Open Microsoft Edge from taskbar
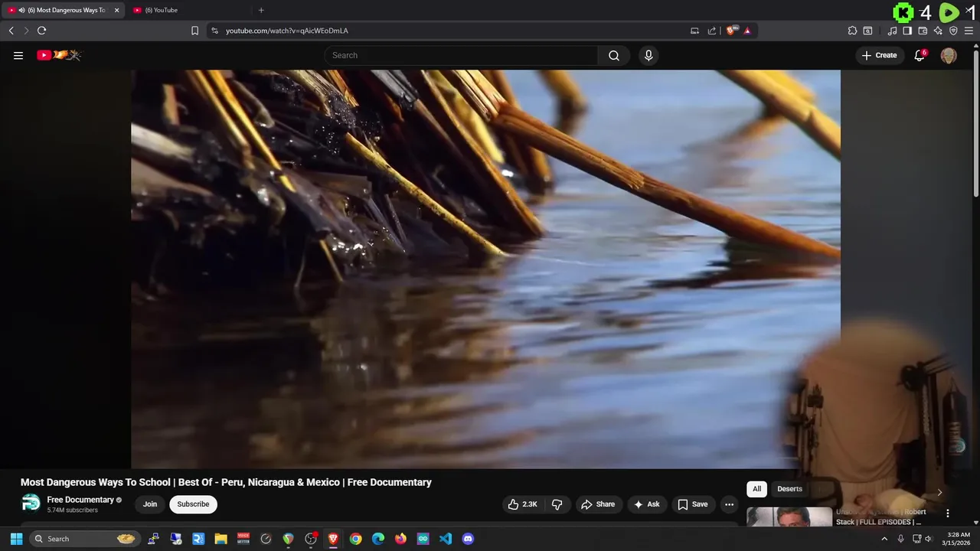980x551 pixels. [378, 539]
